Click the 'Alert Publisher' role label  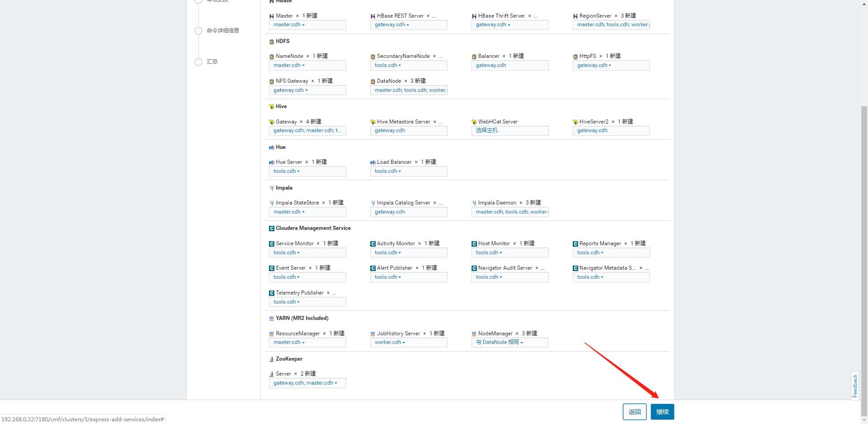pyautogui.click(x=395, y=268)
